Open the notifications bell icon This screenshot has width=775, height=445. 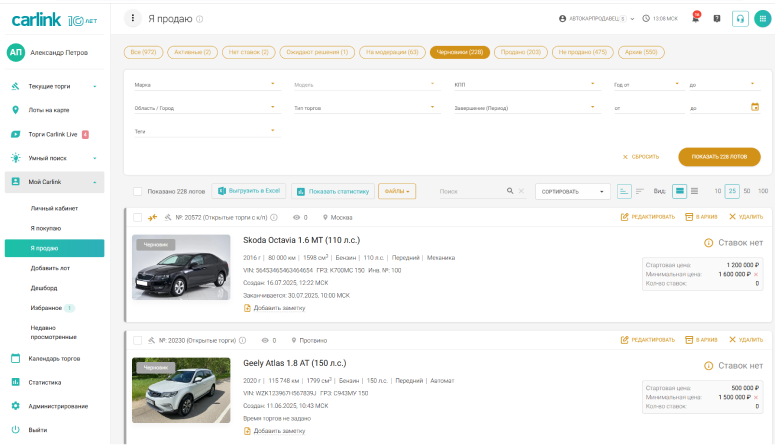pyautogui.click(x=695, y=19)
